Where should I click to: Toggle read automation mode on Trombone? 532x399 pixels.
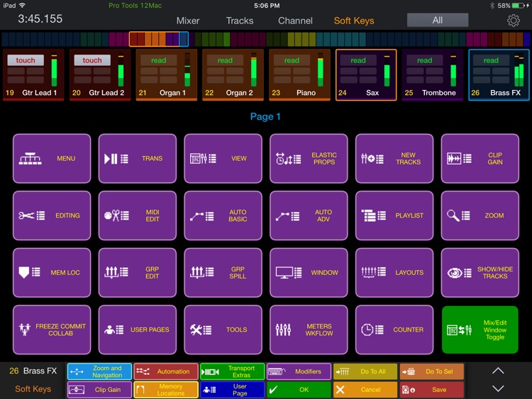[x=424, y=60]
